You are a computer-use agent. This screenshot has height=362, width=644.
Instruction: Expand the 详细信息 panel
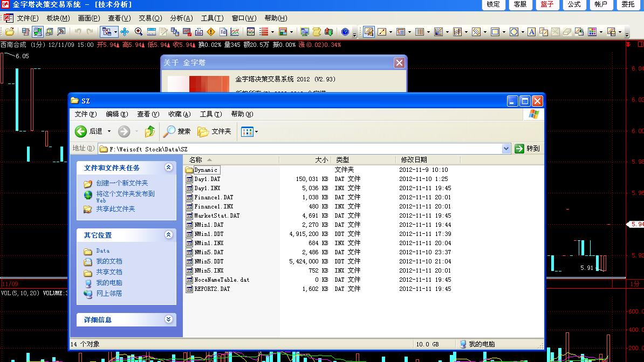coord(168,319)
